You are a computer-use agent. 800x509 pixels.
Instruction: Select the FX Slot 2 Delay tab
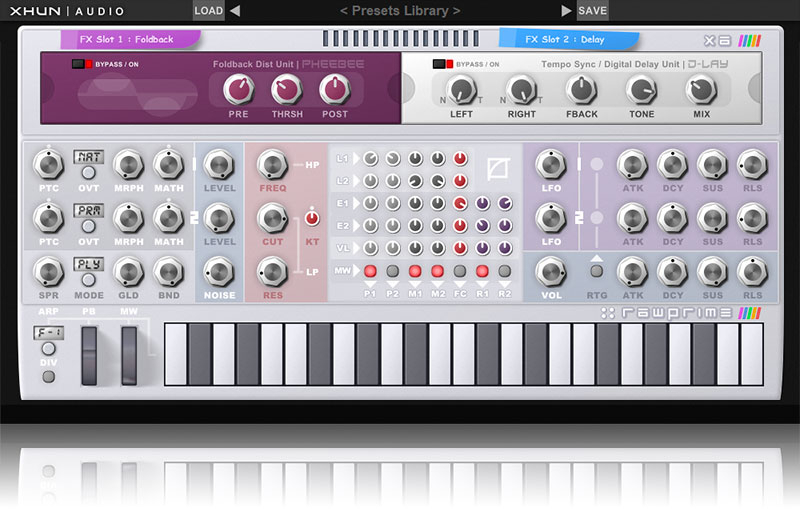click(x=568, y=40)
